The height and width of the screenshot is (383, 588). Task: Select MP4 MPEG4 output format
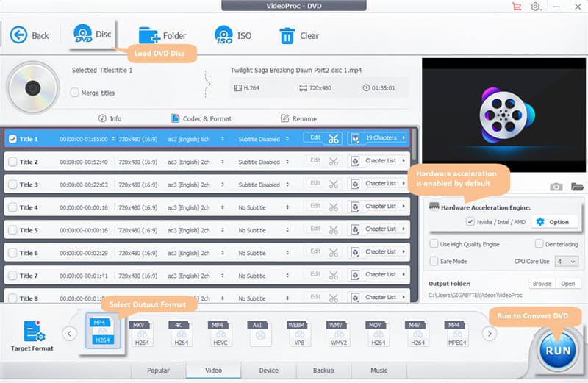pyautogui.click(x=457, y=333)
